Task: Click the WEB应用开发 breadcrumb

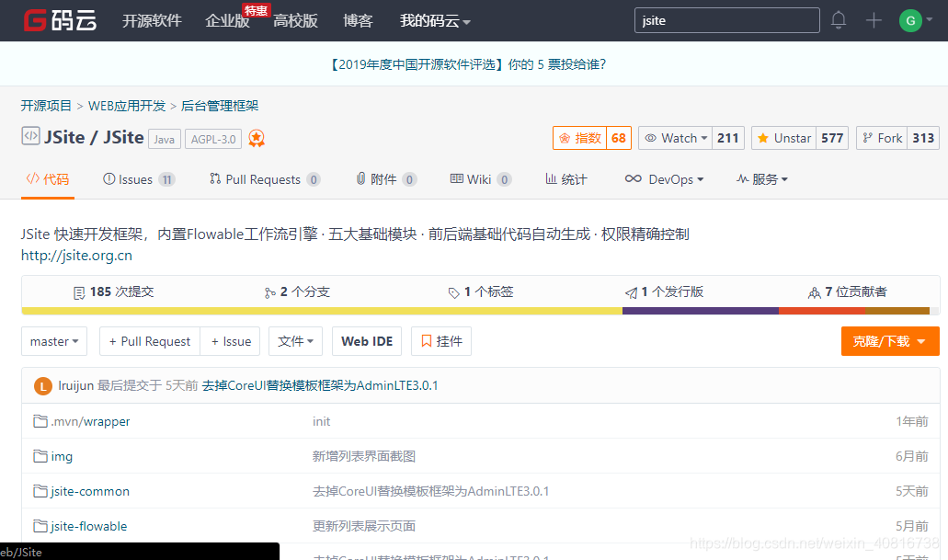Action: [126, 106]
